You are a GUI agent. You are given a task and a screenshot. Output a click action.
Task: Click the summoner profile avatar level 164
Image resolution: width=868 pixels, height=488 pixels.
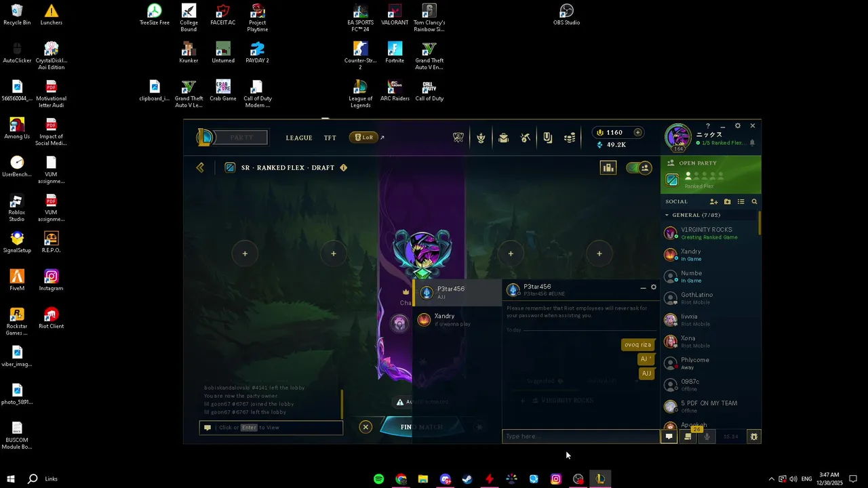point(677,138)
